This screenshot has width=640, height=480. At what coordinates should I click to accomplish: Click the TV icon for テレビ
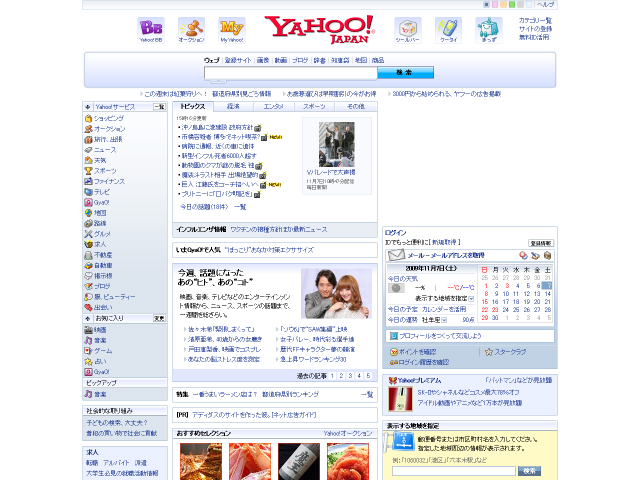point(88,192)
